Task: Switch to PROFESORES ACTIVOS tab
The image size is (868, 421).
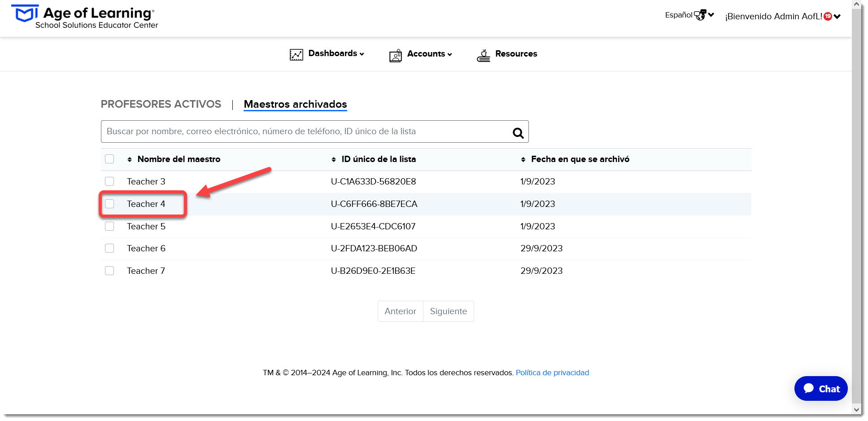Action: [161, 104]
